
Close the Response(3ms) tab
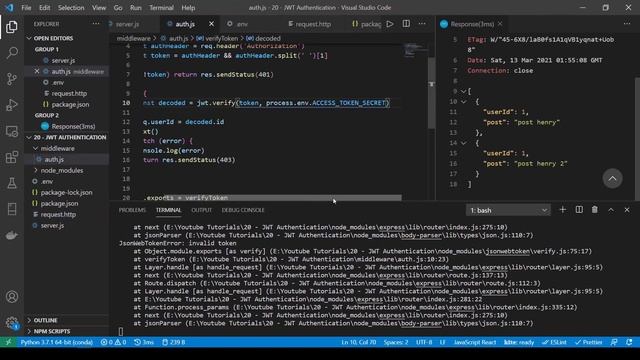point(500,24)
